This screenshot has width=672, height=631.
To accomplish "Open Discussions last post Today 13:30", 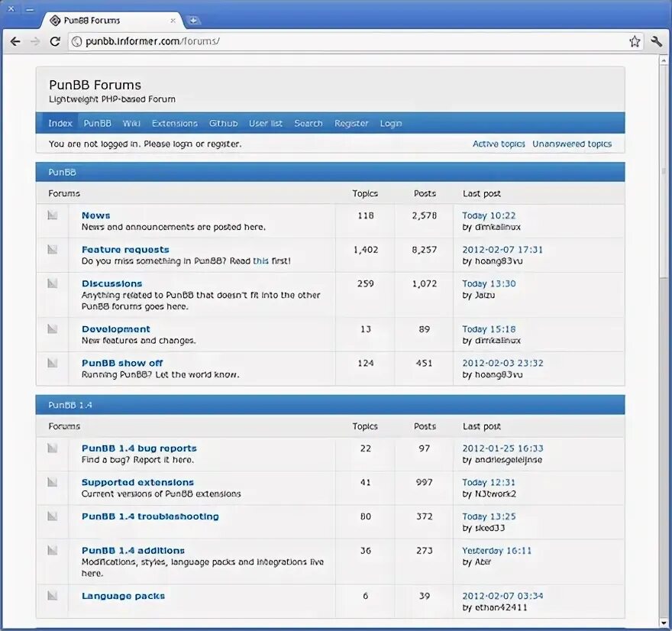I will (x=489, y=283).
